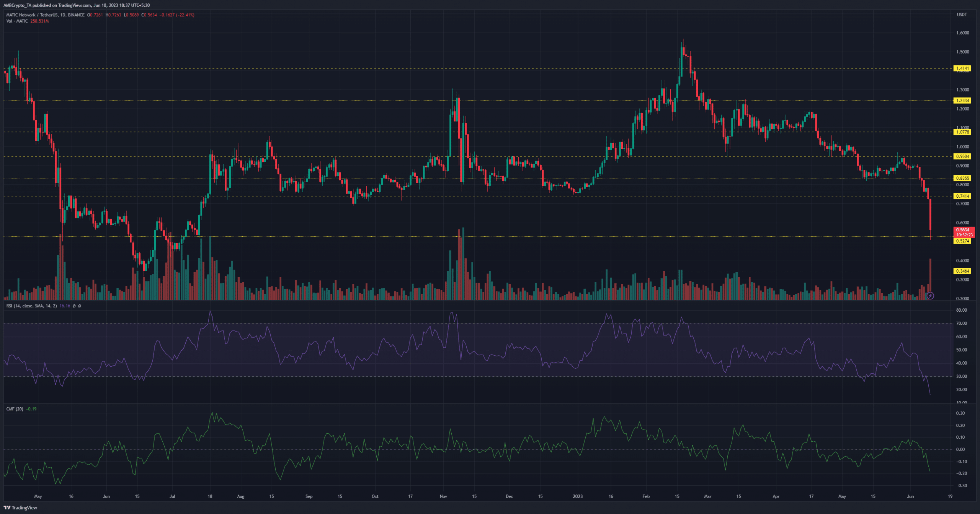The width and height of the screenshot is (980, 514).
Task: Select the Nov label on the time axis
Action: pos(443,496)
